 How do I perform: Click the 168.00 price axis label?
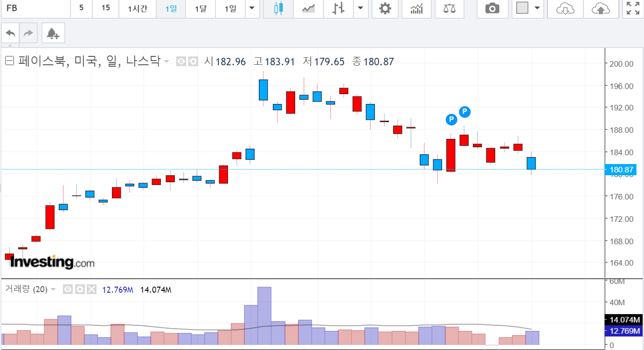622,241
